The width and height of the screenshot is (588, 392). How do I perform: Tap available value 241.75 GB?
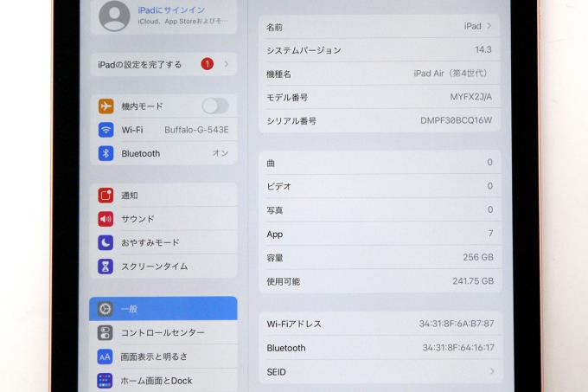tap(473, 281)
